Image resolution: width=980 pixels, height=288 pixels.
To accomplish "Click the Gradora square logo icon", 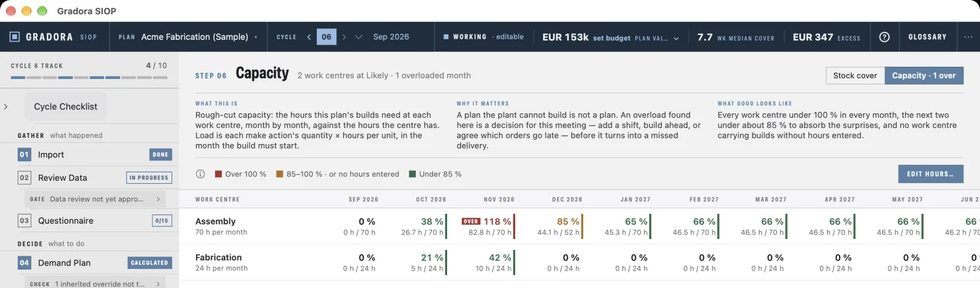I will (15, 37).
